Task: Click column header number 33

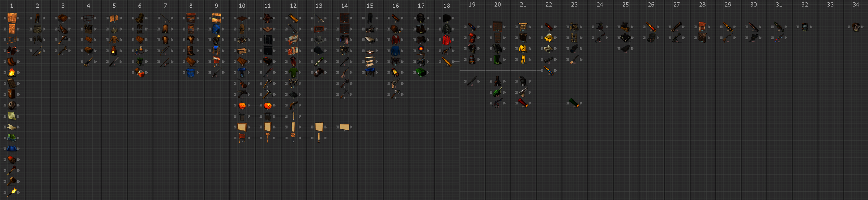Action: point(830,5)
